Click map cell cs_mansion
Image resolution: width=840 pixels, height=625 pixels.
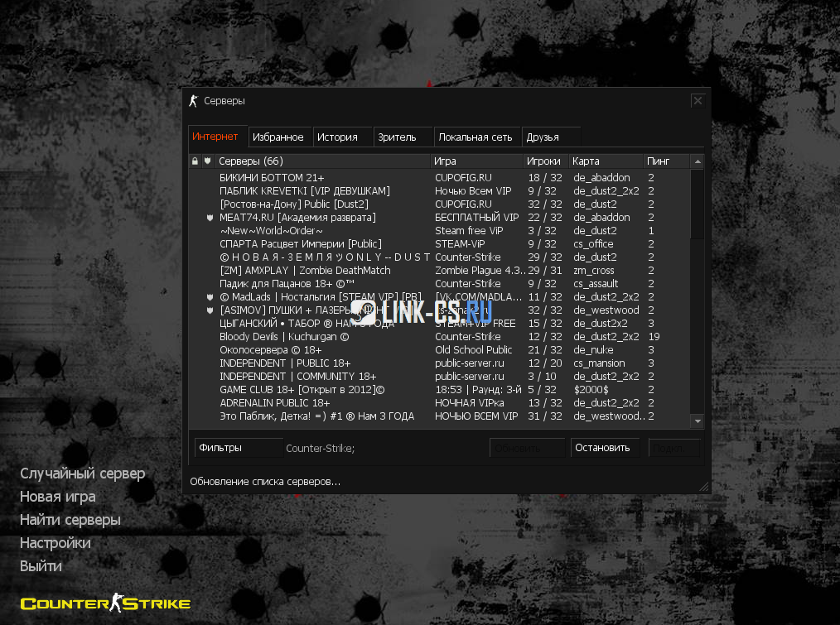point(599,363)
